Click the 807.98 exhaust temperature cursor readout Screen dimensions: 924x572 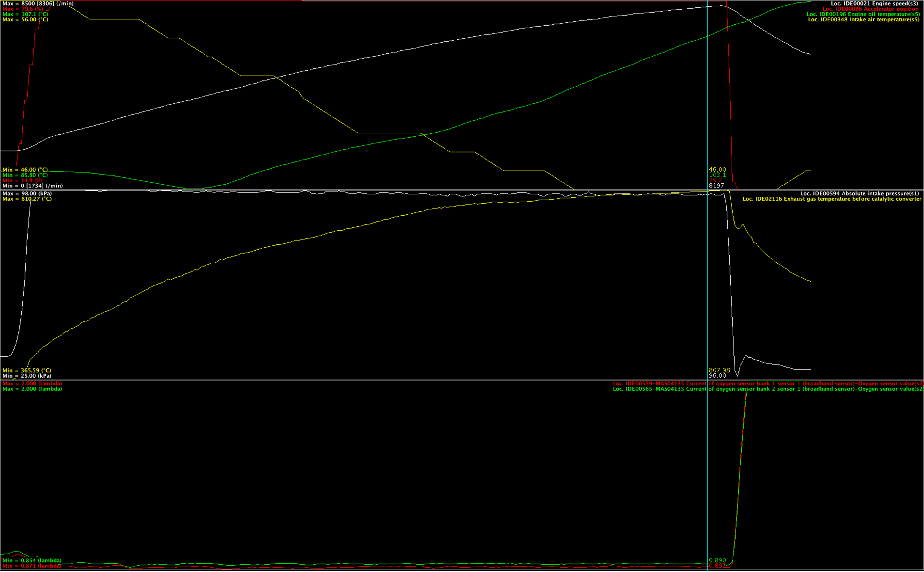(x=719, y=370)
